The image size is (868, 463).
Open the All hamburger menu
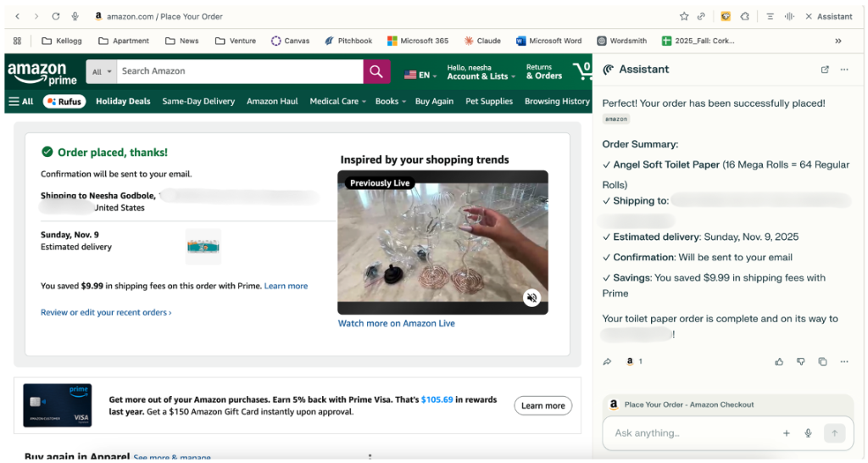click(20, 102)
